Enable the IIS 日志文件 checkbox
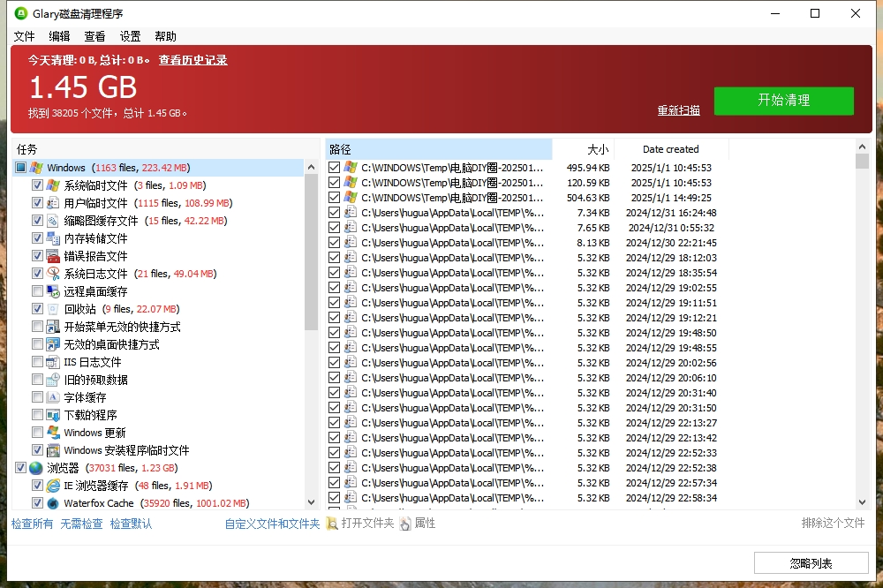This screenshot has width=883, height=588. click(x=37, y=362)
